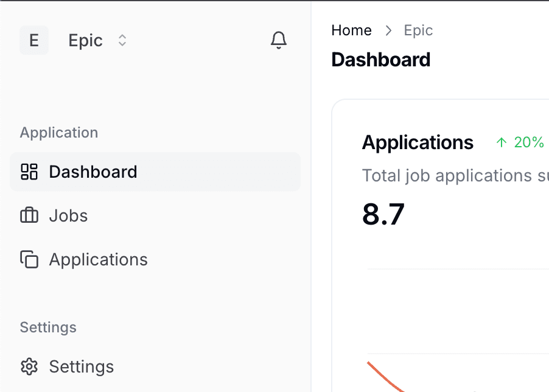The width and height of the screenshot is (549, 392).
Task: Open the Dashboard sidebar item
Action: [x=155, y=172]
